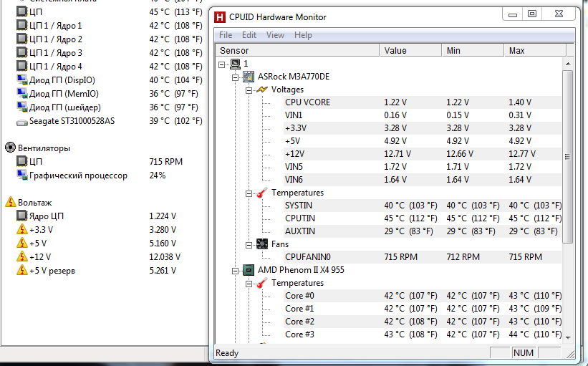Click voltage icon beside +5 V резерв
The height and width of the screenshot is (366, 588).
tap(22, 270)
